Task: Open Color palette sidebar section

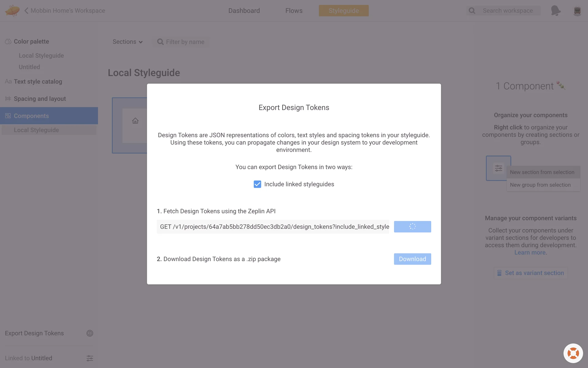Action: [x=31, y=41]
